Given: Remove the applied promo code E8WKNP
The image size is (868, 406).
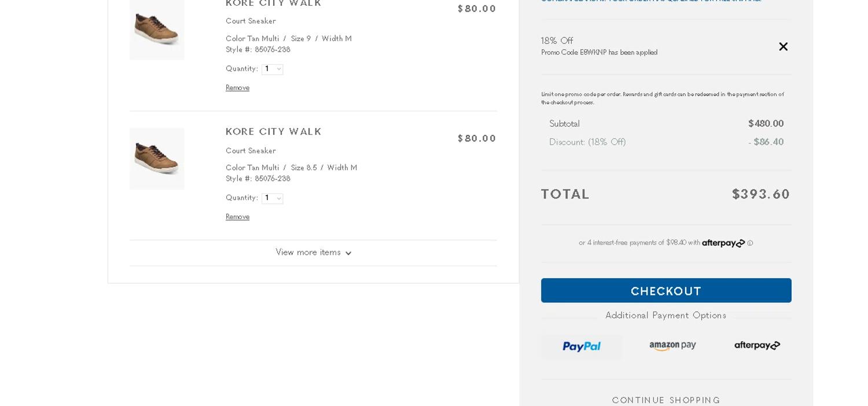Looking at the screenshot, I should tap(783, 47).
